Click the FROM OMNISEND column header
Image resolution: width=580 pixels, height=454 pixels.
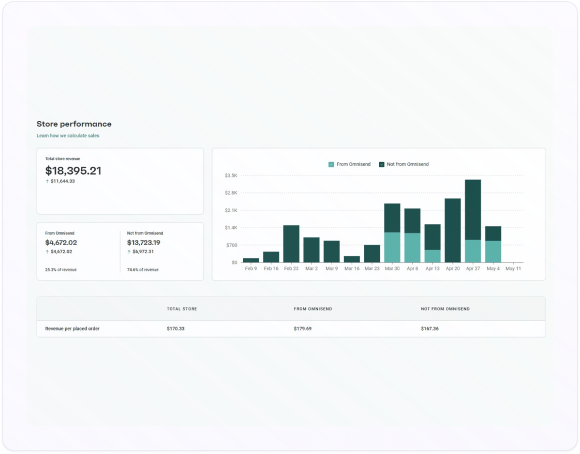point(313,309)
